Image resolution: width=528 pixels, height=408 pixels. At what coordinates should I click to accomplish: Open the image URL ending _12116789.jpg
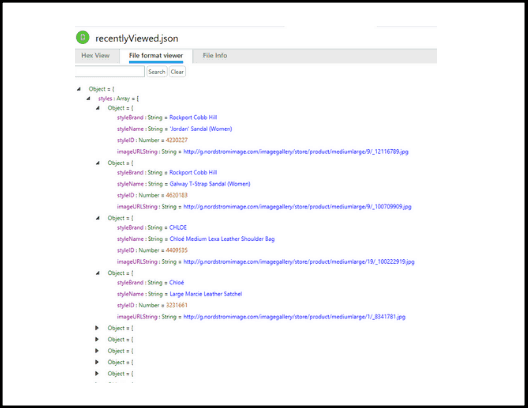(x=296, y=152)
